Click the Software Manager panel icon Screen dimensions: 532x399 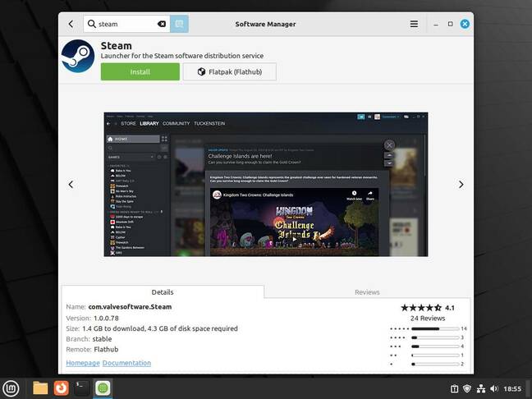[x=103, y=388]
